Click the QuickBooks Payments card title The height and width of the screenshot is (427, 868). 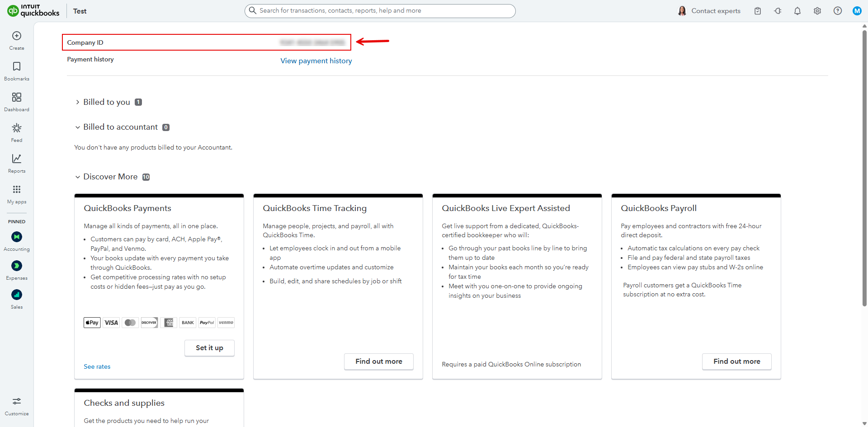(127, 208)
